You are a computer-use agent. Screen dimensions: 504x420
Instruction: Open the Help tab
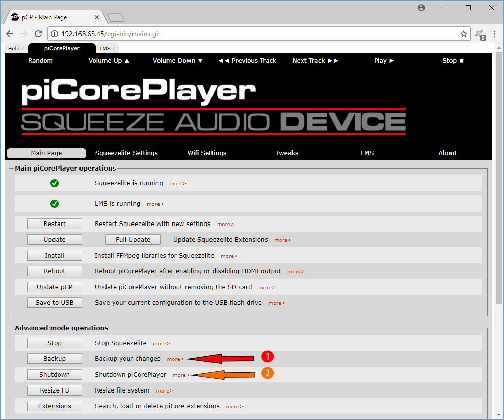pyautogui.click(x=16, y=48)
